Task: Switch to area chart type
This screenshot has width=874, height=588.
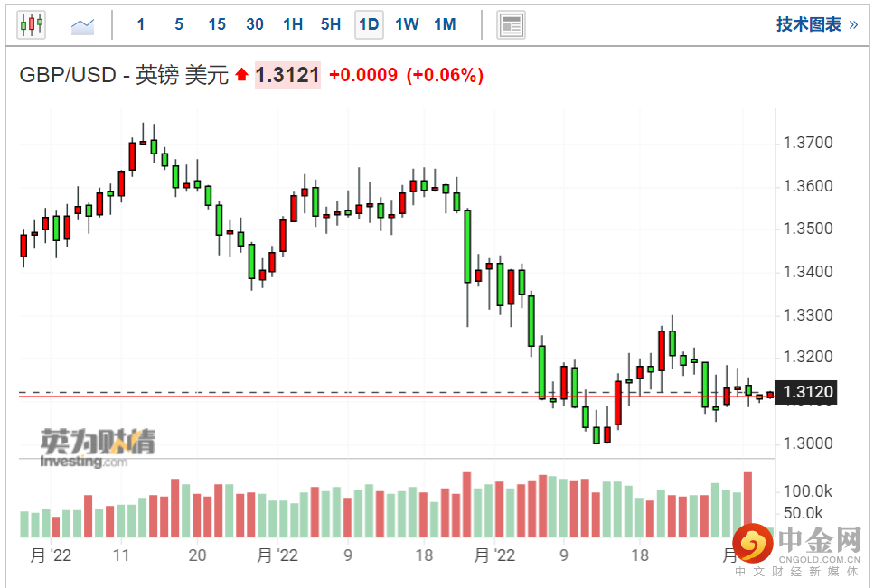Action: (x=83, y=25)
